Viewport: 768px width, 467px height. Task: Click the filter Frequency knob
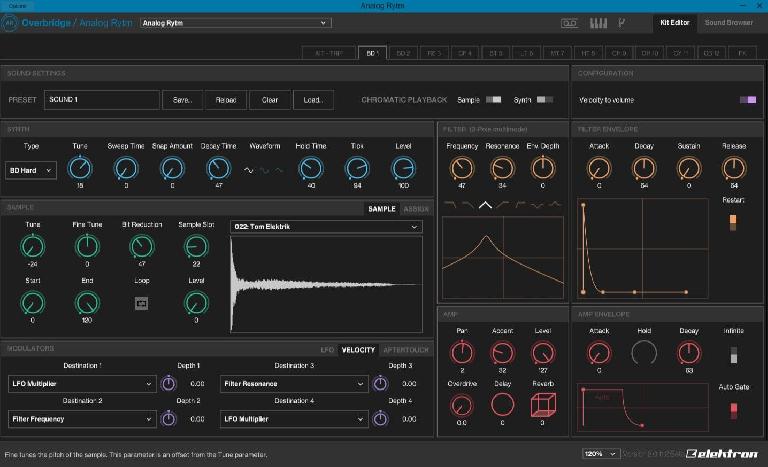(461, 168)
